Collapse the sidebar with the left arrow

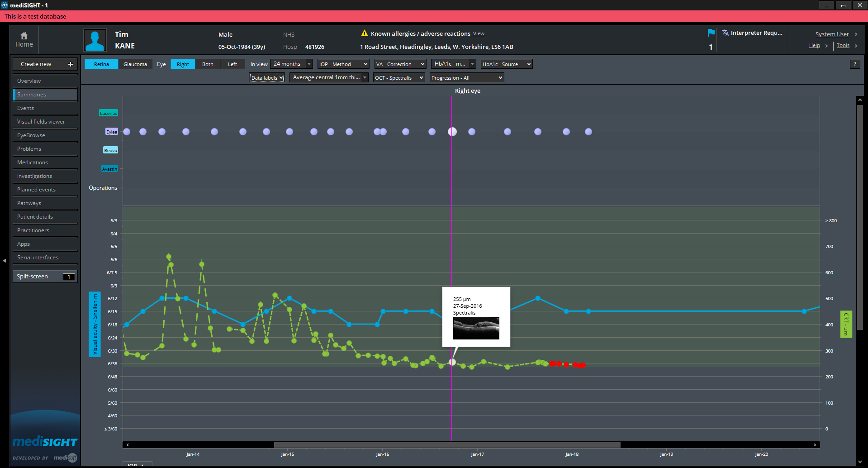point(4,261)
